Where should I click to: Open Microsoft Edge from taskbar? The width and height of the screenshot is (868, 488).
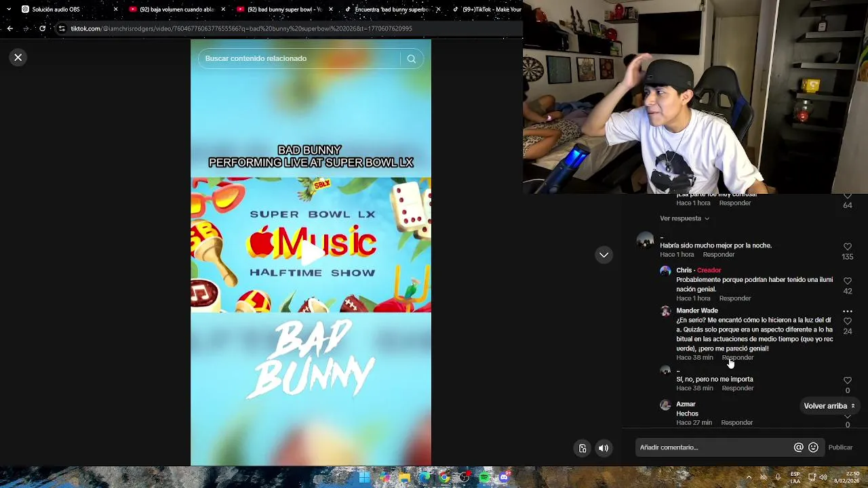point(425,478)
